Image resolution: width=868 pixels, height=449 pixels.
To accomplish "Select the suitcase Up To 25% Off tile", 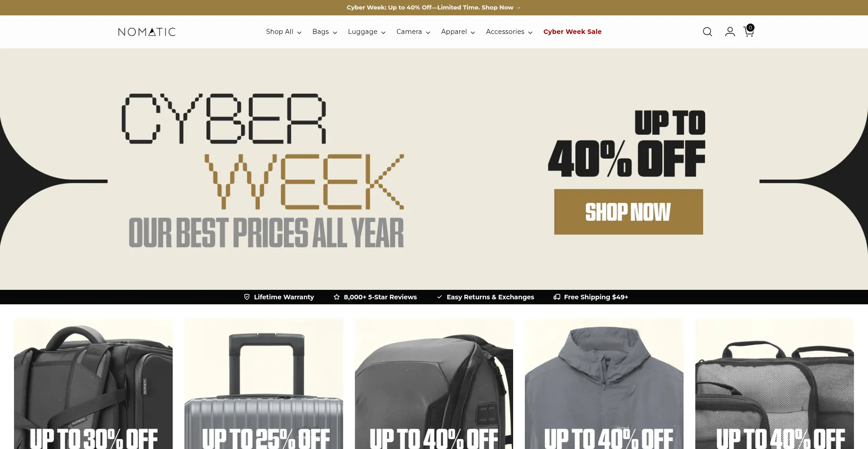I will click(x=264, y=384).
